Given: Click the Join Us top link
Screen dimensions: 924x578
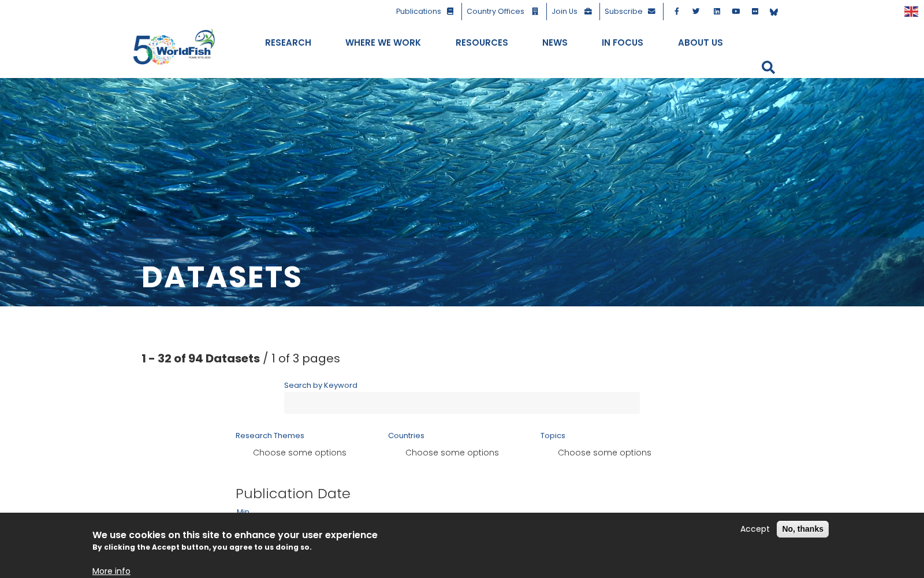Looking at the screenshot, I should pyautogui.click(x=572, y=12).
